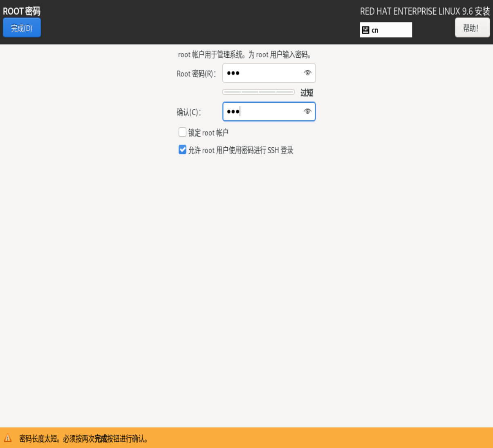This screenshot has height=448, width=493.
Task: Click the 密码长度太短 warning message
Action: tap(84, 439)
